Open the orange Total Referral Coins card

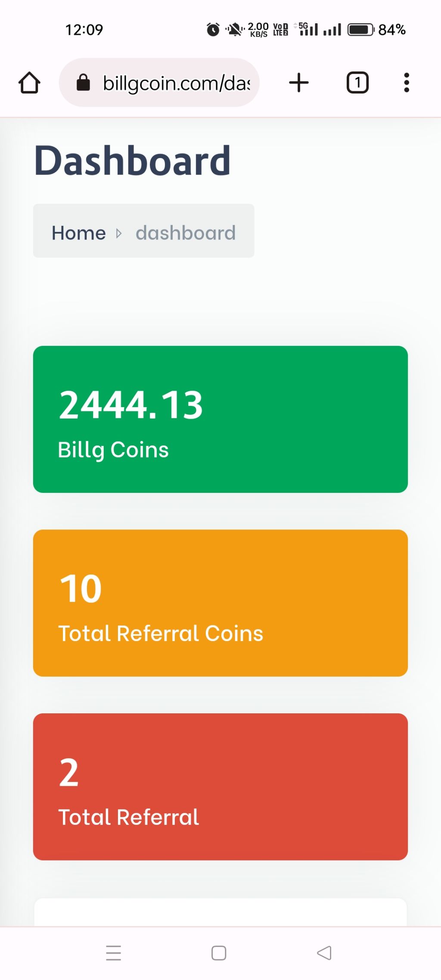point(220,603)
